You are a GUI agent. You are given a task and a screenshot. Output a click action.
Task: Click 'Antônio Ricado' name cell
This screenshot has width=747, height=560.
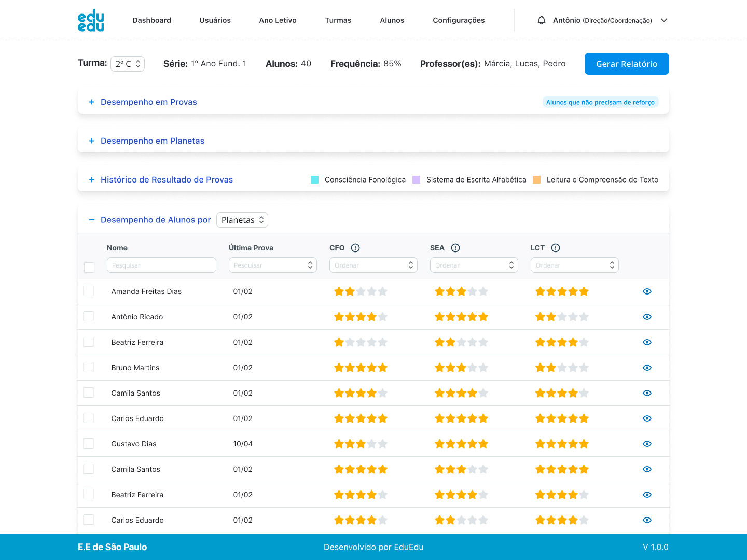(137, 317)
